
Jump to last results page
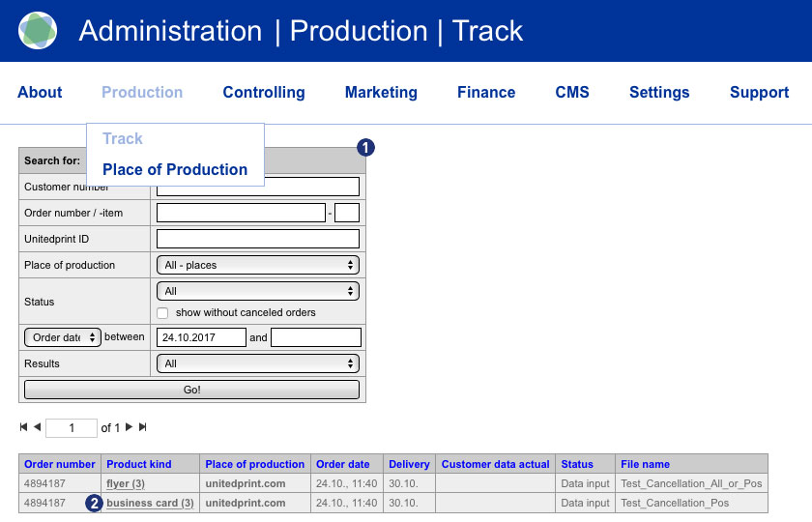coord(143,427)
